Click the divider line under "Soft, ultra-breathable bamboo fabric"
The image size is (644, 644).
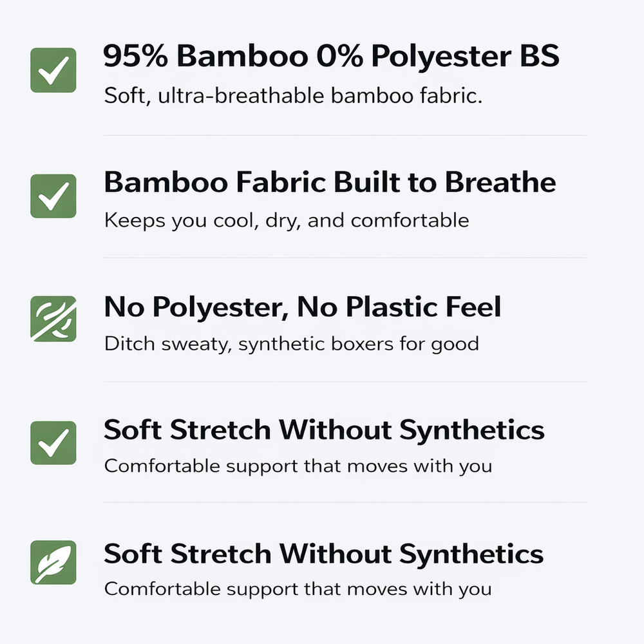pyautogui.click(x=346, y=135)
